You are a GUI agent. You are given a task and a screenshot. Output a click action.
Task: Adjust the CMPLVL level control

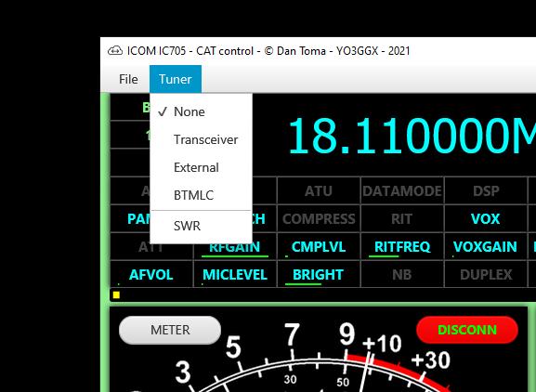[319, 247]
